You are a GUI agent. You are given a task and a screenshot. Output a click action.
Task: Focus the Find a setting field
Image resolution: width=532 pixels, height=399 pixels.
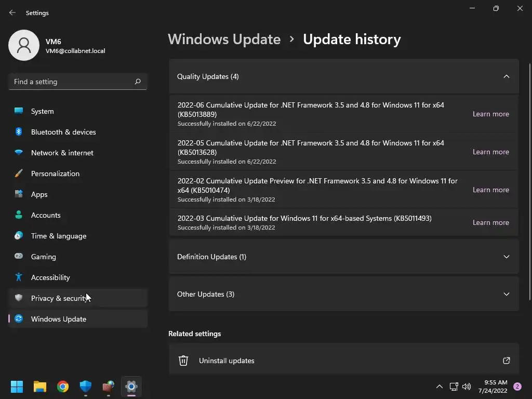point(78,82)
